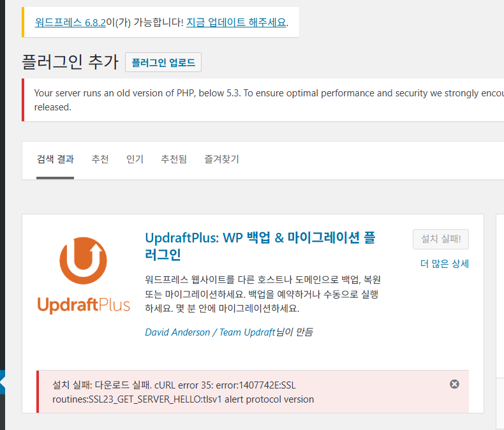
Task: Open the 더 많은 상세 link
Action: click(x=445, y=264)
